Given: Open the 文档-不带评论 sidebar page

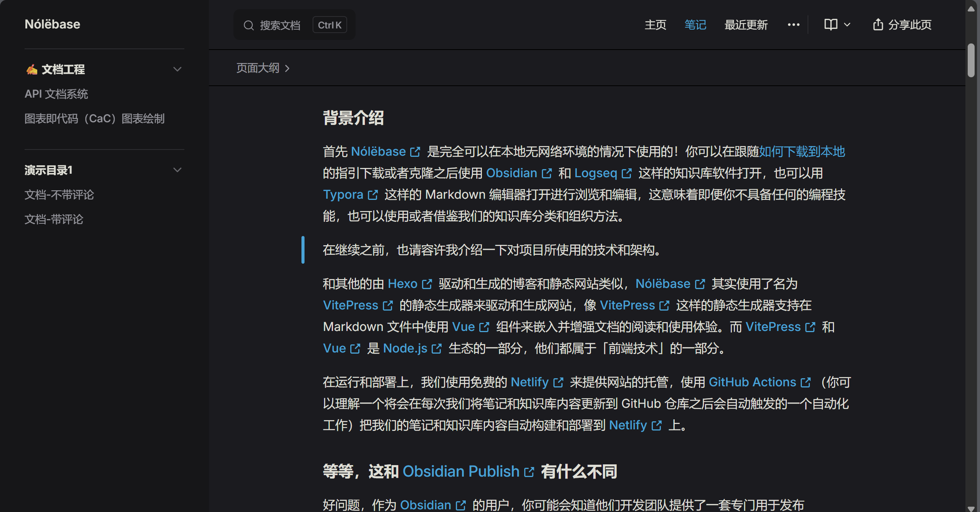Looking at the screenshot, I should tap(59, 194).
